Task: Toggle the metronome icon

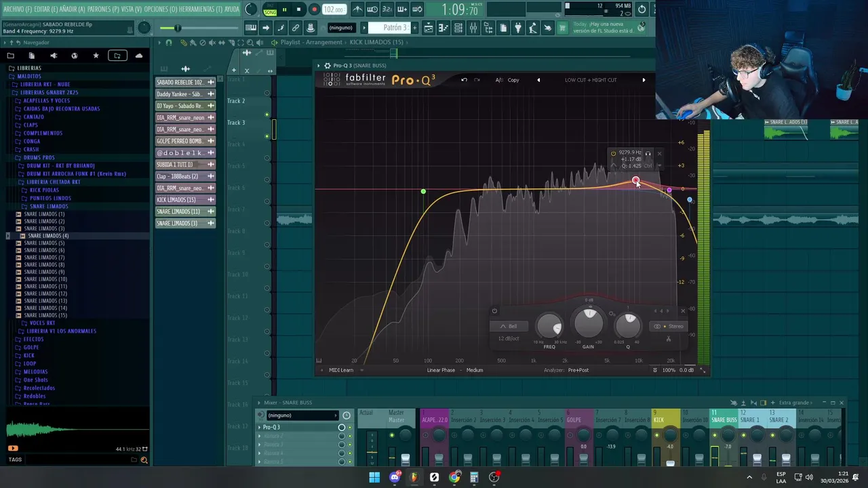Action: coord(357,9)
